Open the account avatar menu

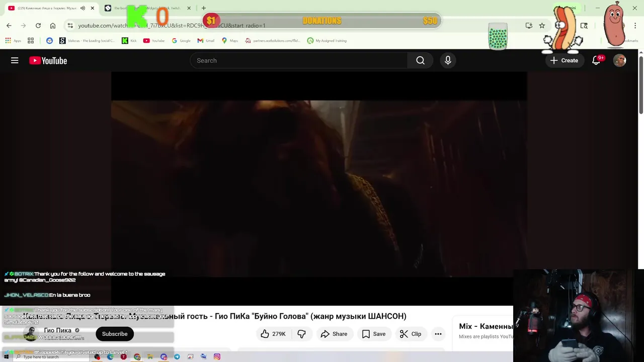[x=619, y=60]
